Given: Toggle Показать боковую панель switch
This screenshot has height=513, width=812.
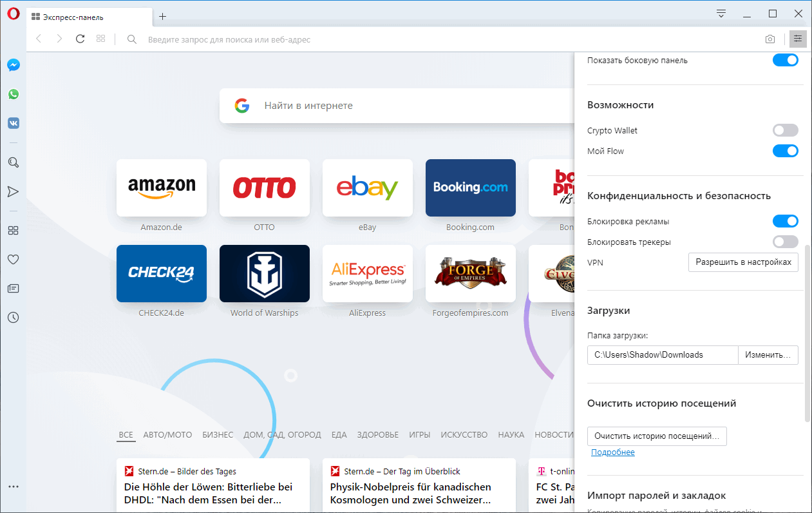Looking at the screenshot, I should click(785, 60).
